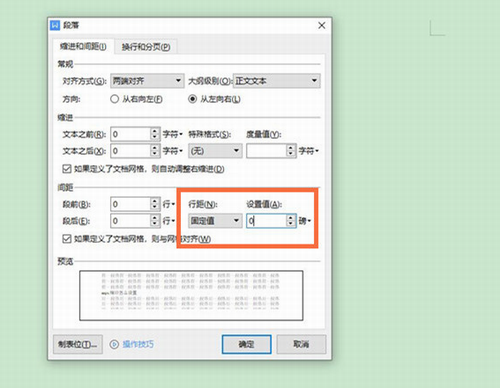
Task: Open the 行距 固定值 dropdown
Action: pos(215,221)
